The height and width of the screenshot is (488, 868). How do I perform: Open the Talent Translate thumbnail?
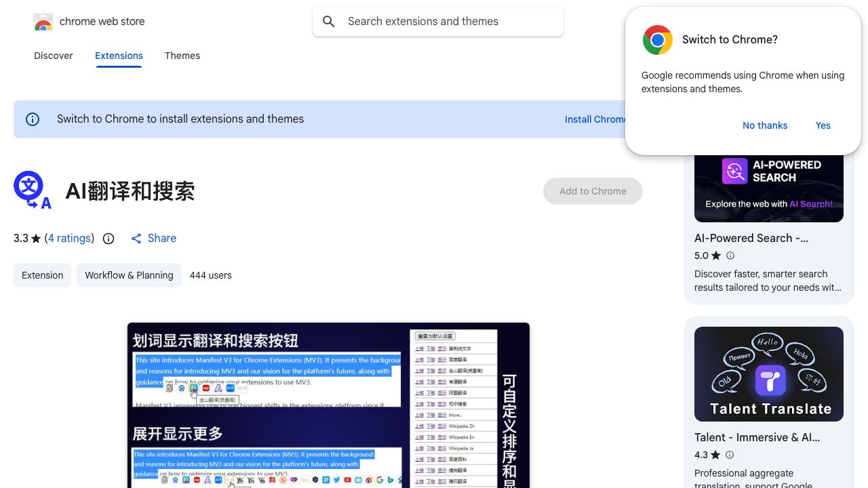pyautogui.click(x=769, y=374)
